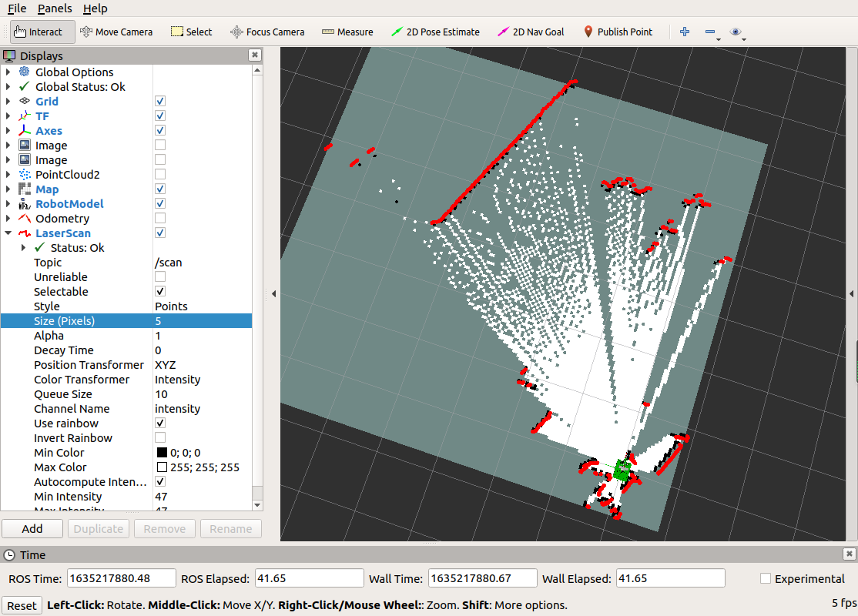Open the Help menu
The width and height of the screenshot is (858, 616).
[96, 8]
